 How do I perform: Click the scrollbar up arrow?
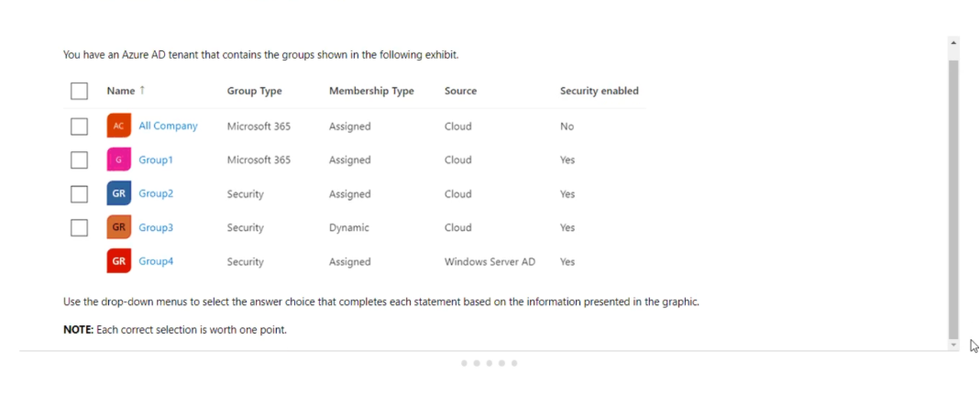click(953, 42)
